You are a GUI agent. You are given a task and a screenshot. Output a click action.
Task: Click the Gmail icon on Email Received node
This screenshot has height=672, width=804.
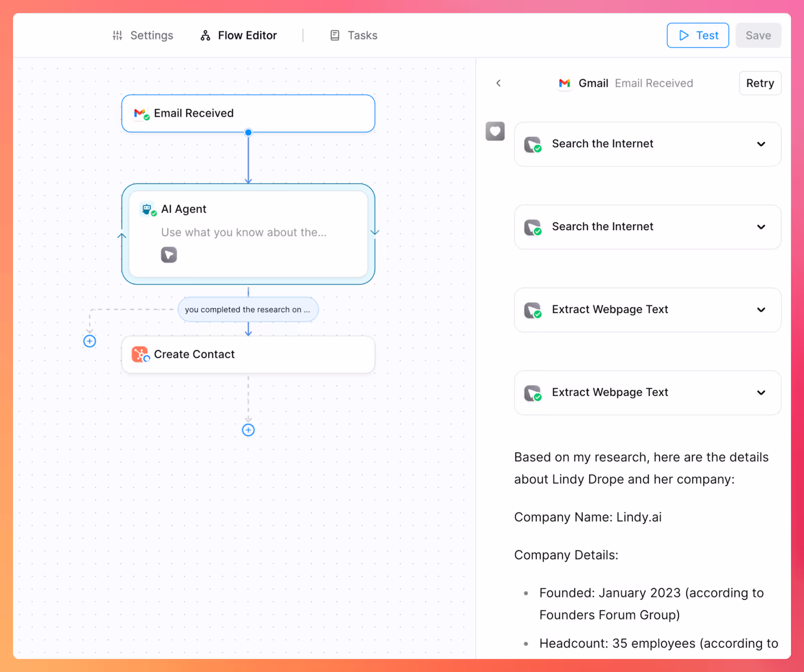click(140, 114)
